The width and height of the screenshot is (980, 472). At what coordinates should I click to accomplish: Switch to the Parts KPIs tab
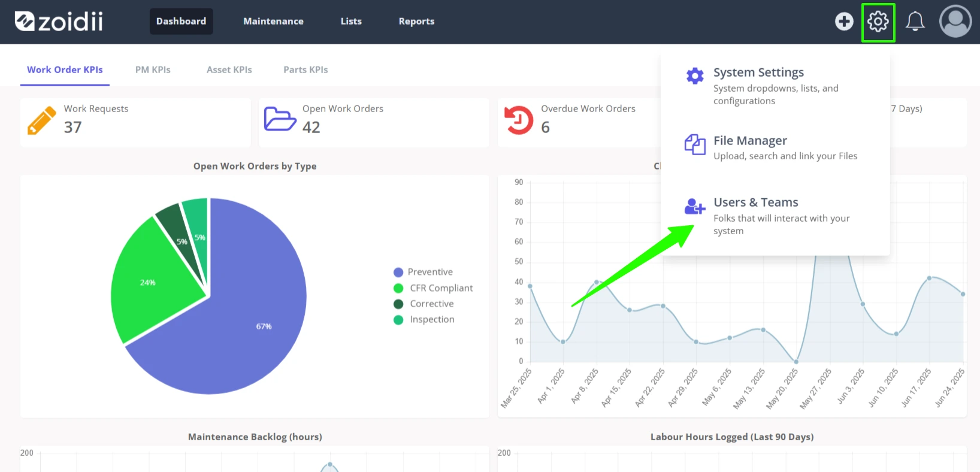[306, 70]
